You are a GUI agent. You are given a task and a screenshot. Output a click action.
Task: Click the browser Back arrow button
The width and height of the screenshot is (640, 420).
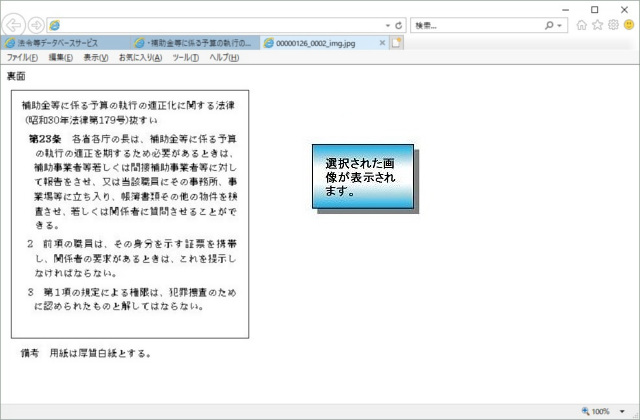15,24
